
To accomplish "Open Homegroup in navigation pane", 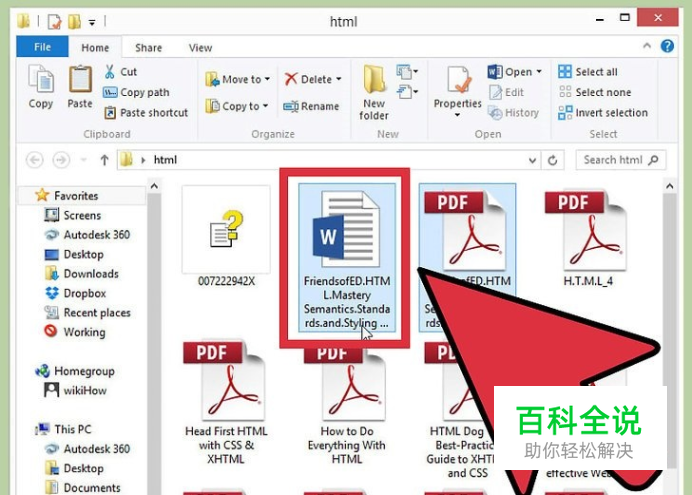I will point(85,371).
